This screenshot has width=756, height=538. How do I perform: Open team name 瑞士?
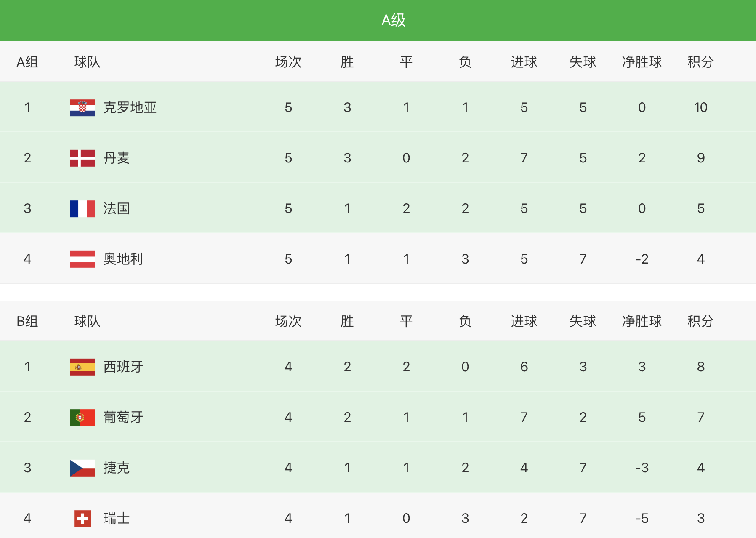point(116,519)
